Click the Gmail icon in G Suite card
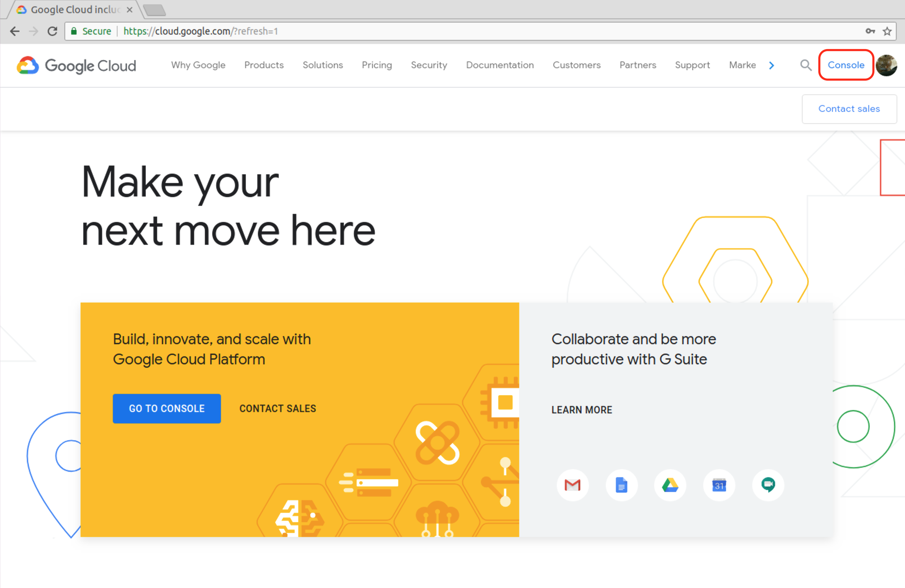Viewport: 905px width, 588px height. click(572, 485)
